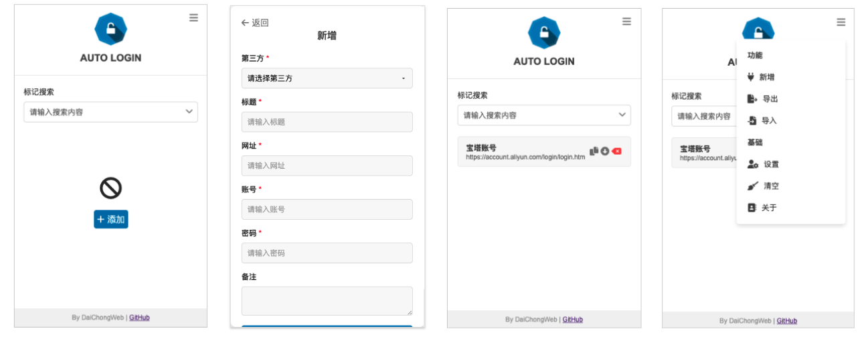868x337 pixels.
Task: Click the 请输入密码 field
Action: coord(327,253)
